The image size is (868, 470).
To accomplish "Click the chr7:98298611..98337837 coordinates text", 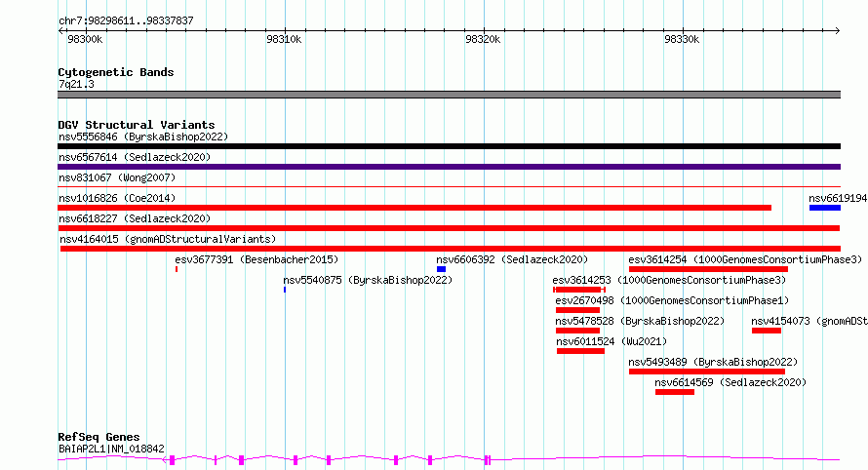I will point(126,20).
